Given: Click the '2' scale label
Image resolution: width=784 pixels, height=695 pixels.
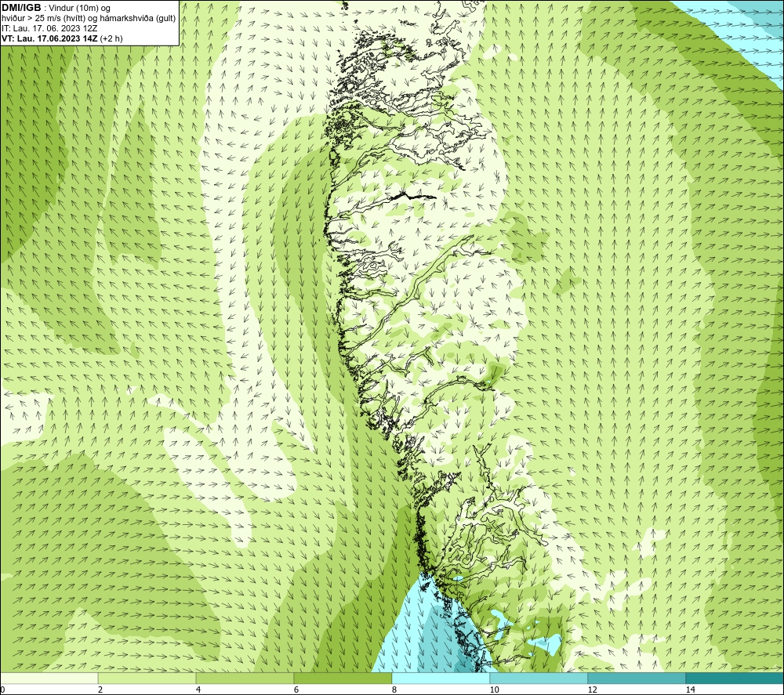Looking at the screenshot, I should pos(100,690).
